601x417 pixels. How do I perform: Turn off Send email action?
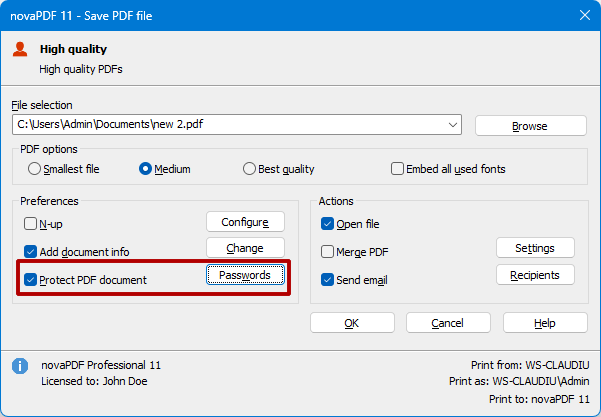tap(328, 280)
